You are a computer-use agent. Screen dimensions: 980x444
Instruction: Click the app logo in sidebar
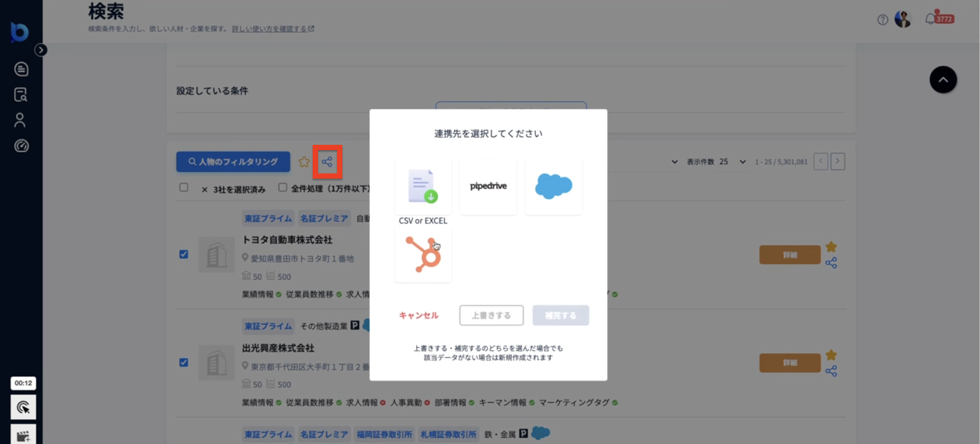(x=20, y=32)
